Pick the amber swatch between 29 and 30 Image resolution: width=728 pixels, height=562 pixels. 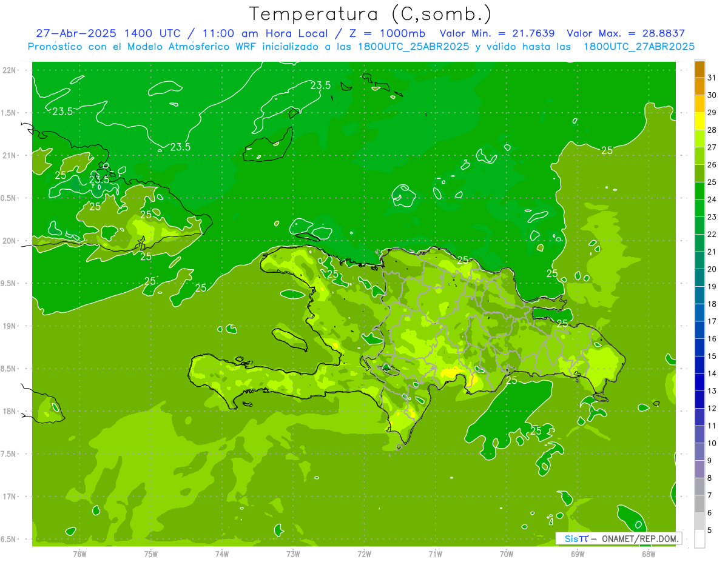coord(699,104)
